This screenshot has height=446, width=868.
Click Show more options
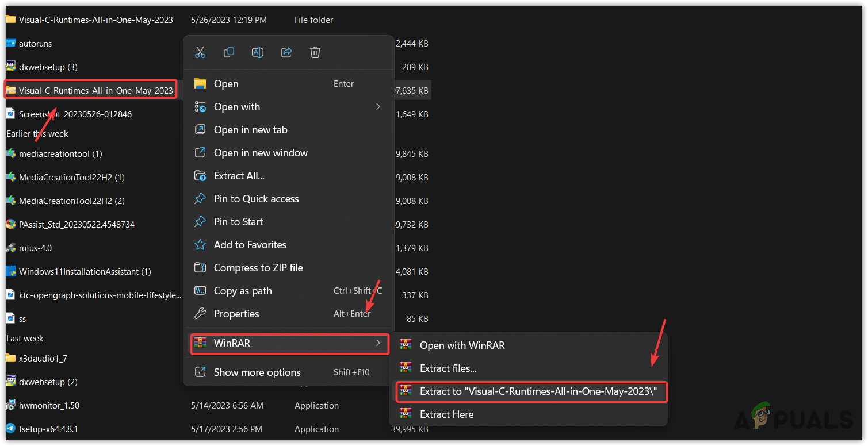click(257, 372)
